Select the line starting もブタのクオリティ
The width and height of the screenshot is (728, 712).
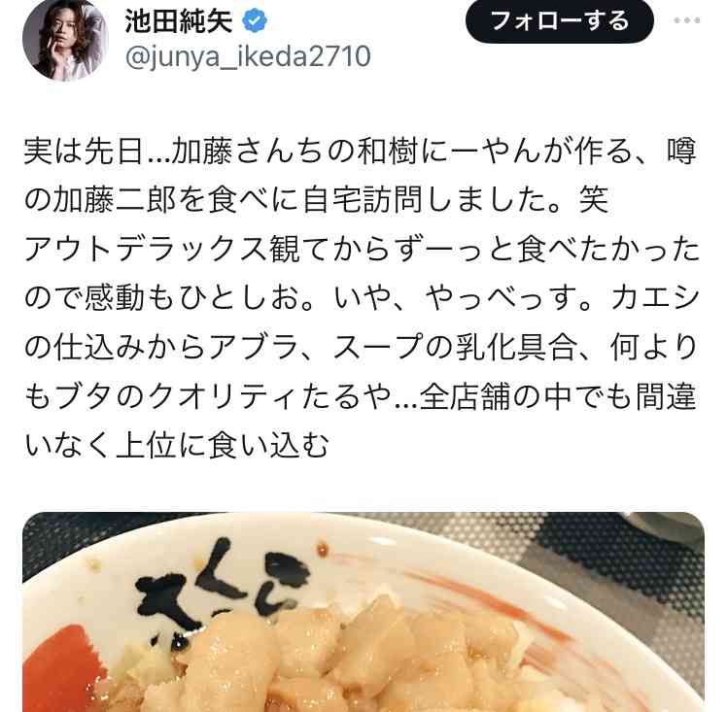(x=361, y=396)
